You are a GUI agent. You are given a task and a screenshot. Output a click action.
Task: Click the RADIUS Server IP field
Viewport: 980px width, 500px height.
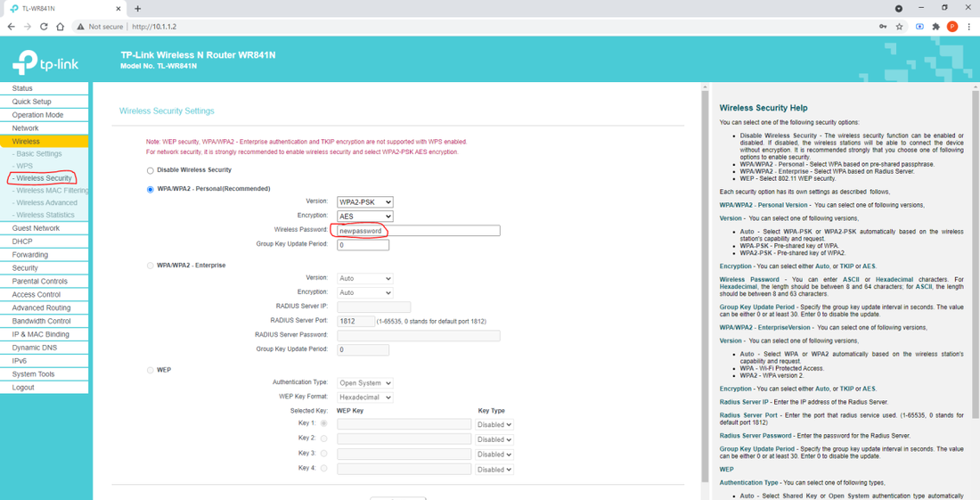pyautogui.click(x=374, y=307)
